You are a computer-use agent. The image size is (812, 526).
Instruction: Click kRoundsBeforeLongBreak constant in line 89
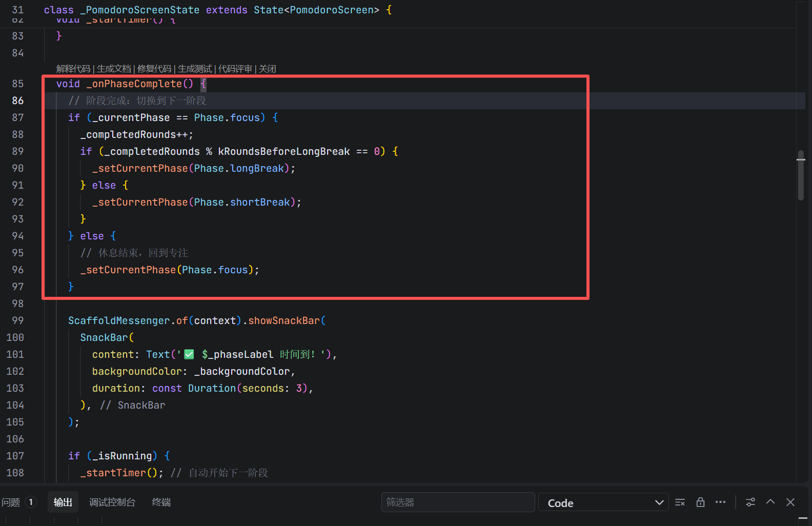pyautogui.click(x=284, y=151)
